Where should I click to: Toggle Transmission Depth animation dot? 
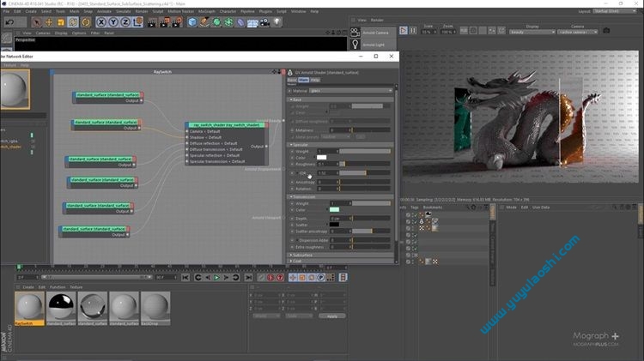pos(292,219)
